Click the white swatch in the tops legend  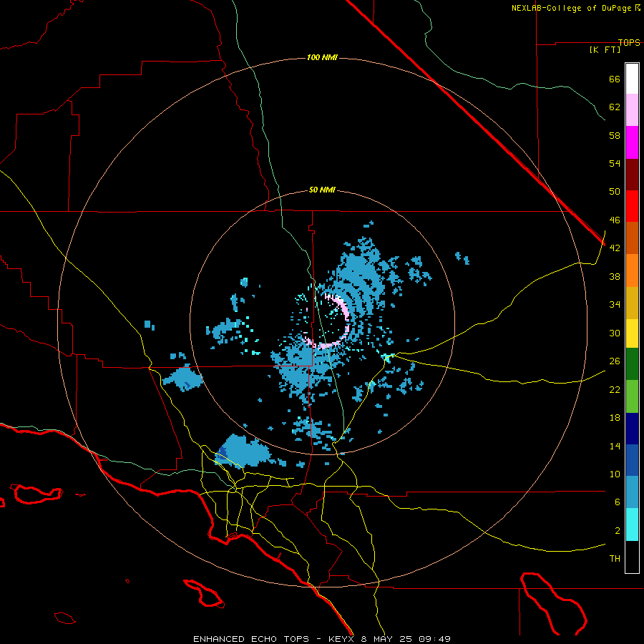point(632,79)
